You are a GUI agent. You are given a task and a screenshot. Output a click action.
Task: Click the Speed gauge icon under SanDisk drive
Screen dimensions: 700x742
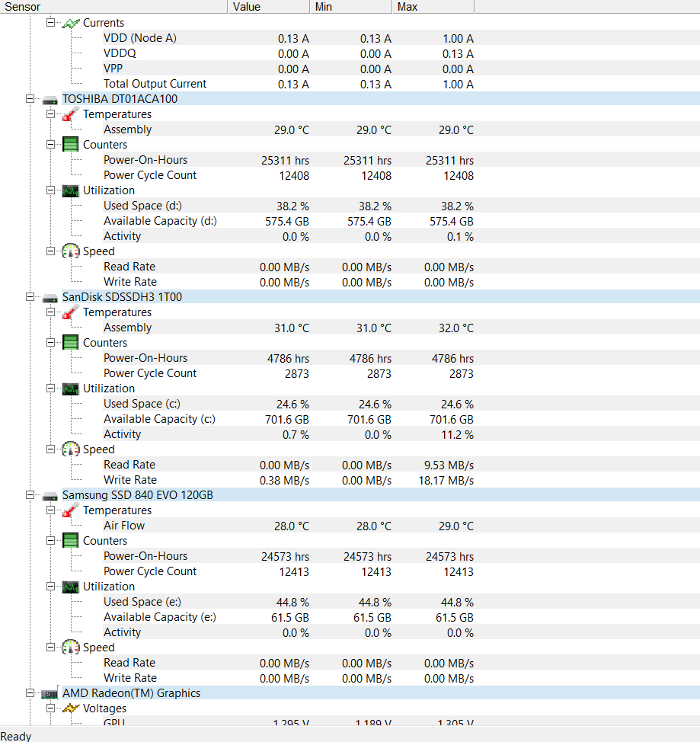(70, 449)
